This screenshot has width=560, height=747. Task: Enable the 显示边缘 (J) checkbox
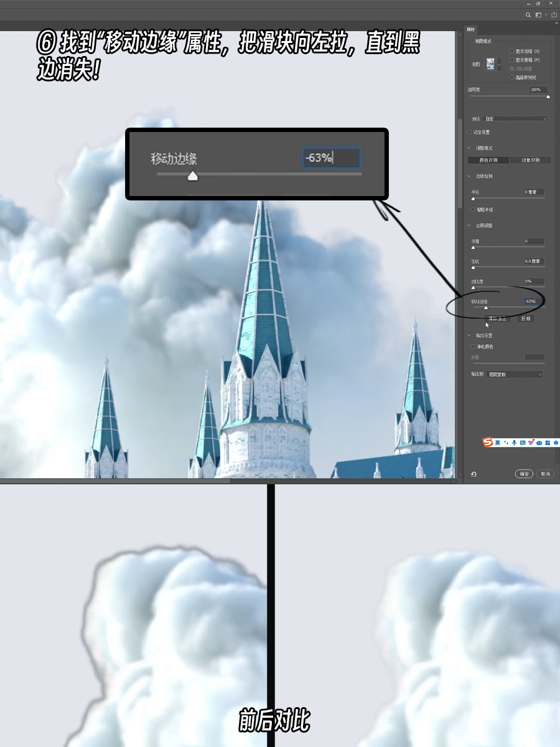[511, 51]
